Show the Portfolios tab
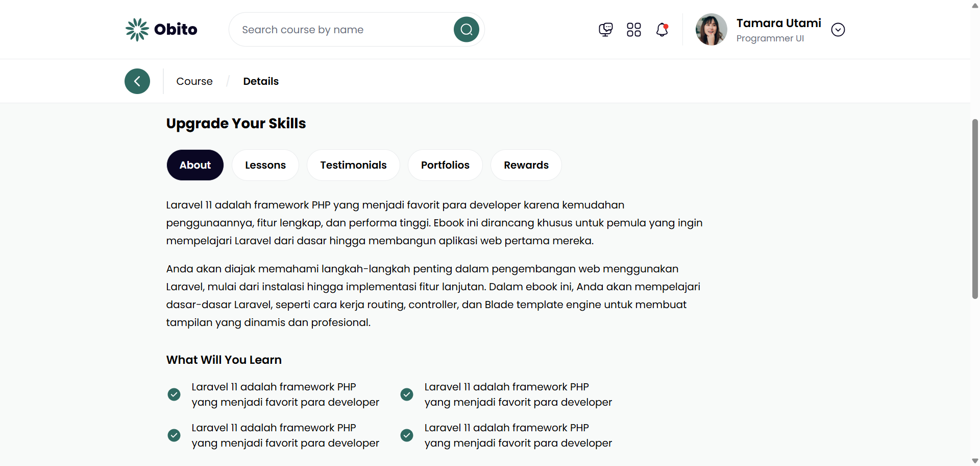The image size is (980, 466). [445, 165]
